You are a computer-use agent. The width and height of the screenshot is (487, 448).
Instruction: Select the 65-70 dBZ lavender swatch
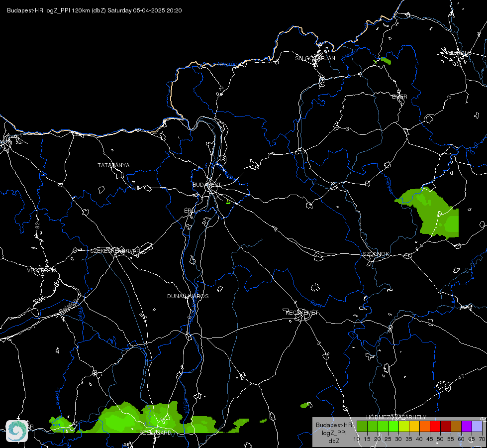[x=477, y=426]
